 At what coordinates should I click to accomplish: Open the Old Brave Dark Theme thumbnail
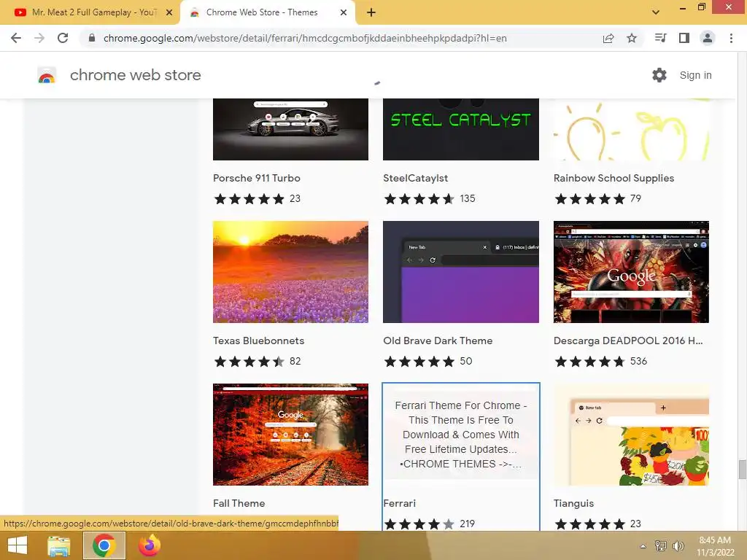click(x=461, y=272)
